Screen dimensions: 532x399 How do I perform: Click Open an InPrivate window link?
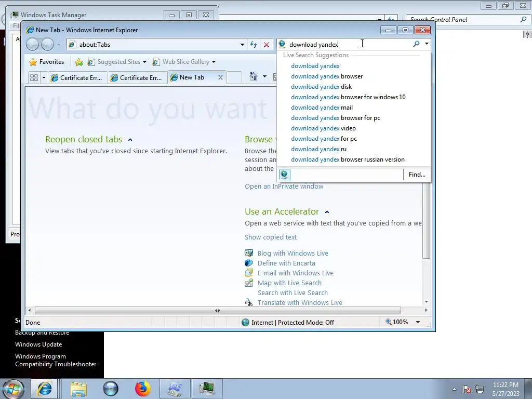coord(284,187)
